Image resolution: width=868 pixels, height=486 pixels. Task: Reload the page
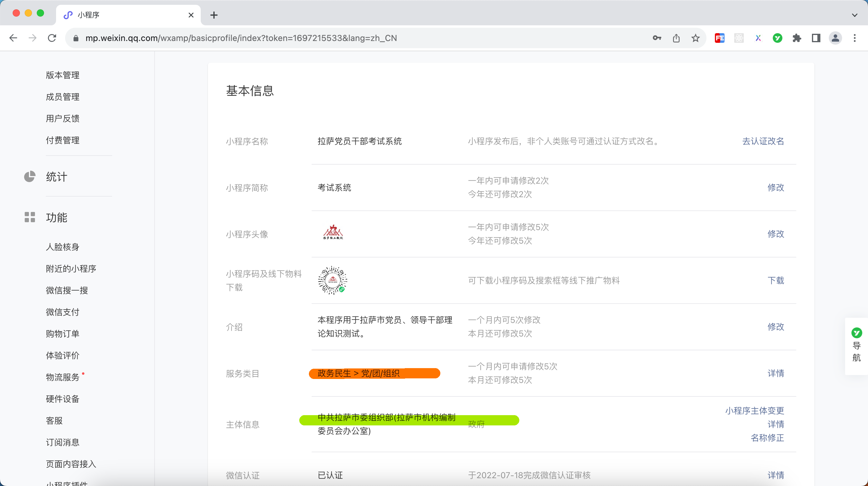coord(52,38)
